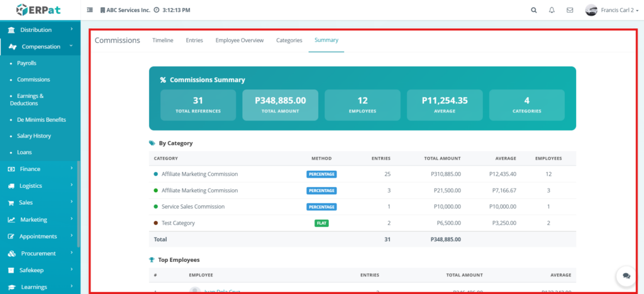Click the hamburger menu icon in top bar
This screenshot has width=644, height=294.
[x=90, y=11]
